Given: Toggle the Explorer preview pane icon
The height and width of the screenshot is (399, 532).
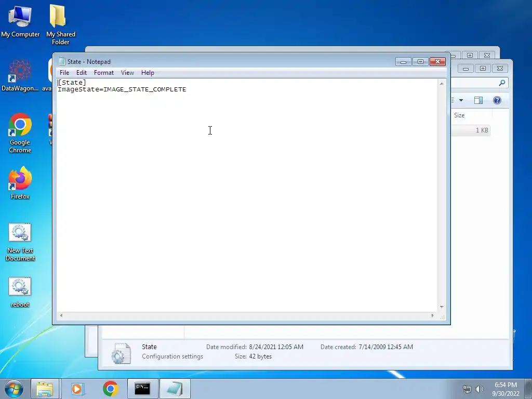Looking at the screenshot, I should coord(478,100).
